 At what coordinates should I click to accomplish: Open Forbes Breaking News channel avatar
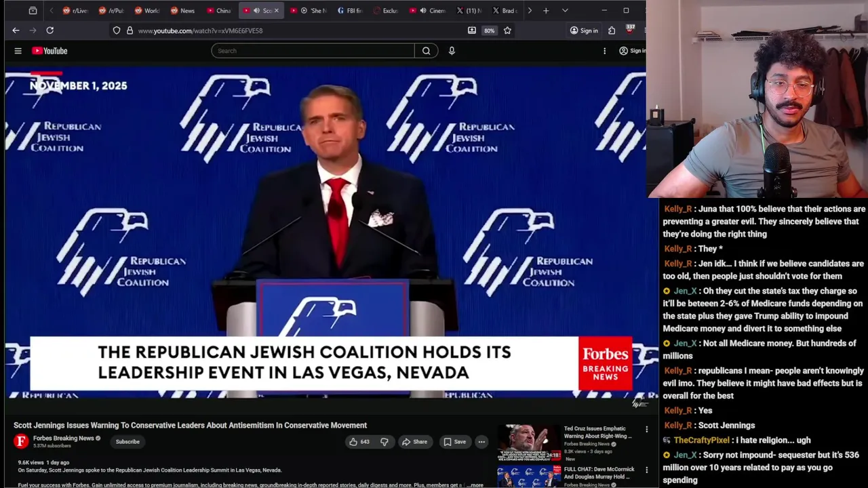click(x=21, y=442)
